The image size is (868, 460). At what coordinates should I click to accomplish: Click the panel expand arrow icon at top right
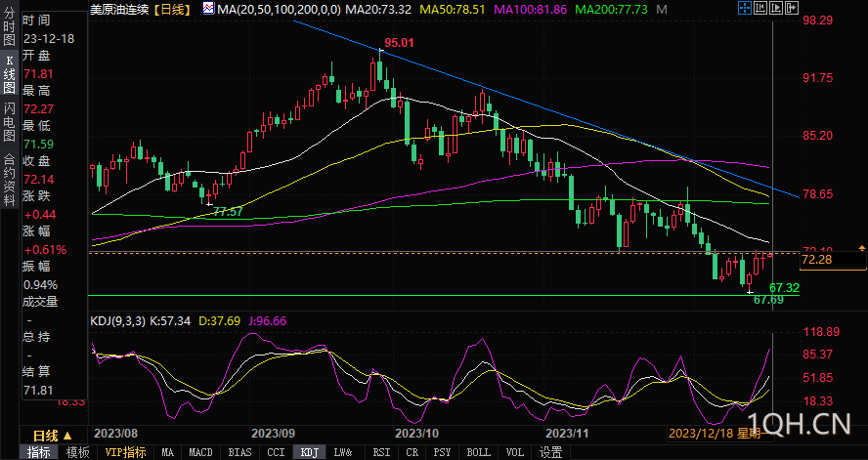(x=792, y=8)
